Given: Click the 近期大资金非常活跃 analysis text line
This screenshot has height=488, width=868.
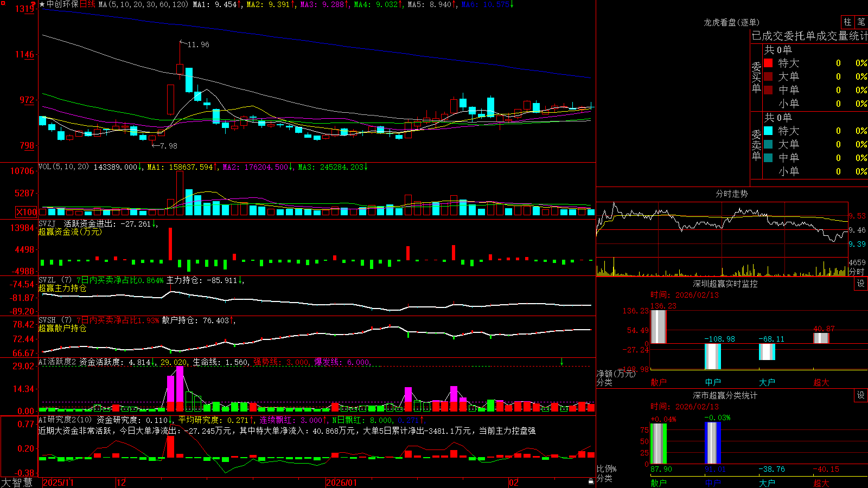Looking at the screenshot, I should (x=287, y=431).
